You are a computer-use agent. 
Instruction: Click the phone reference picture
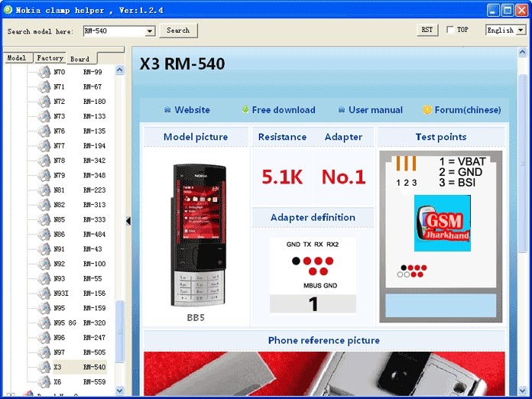tap(324, 373)
